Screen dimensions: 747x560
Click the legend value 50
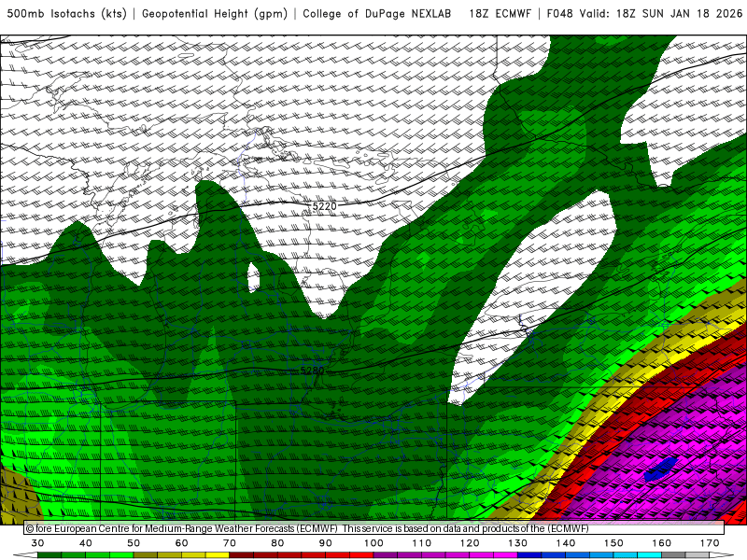134,543
